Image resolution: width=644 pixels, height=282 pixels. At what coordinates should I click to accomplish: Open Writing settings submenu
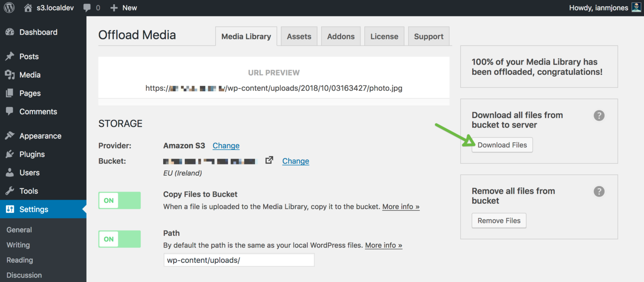click(x=18, y=245)
